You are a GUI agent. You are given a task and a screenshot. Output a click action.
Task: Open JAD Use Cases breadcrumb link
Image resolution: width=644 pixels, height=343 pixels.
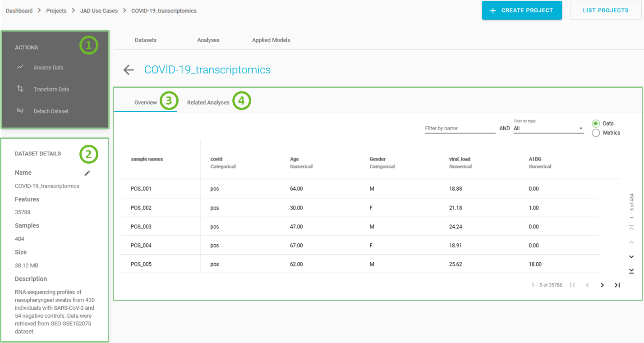point(99,11)
